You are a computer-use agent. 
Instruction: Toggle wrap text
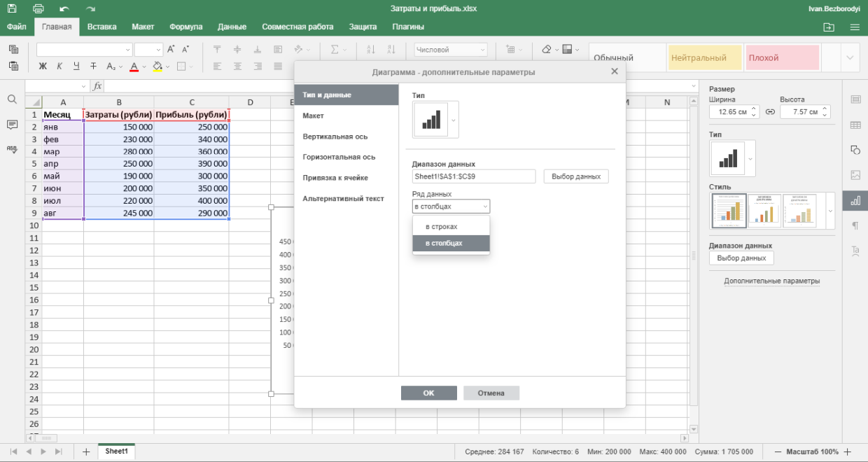click(278, 50)
